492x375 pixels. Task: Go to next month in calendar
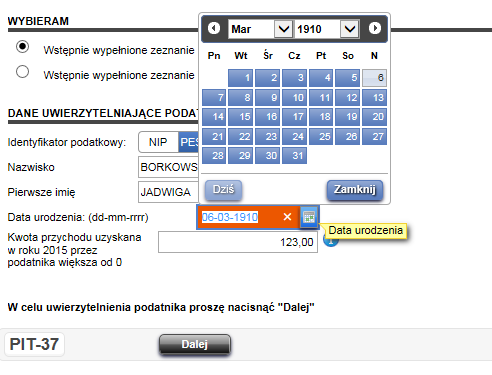pyautogui.click(x=375, y=28)
